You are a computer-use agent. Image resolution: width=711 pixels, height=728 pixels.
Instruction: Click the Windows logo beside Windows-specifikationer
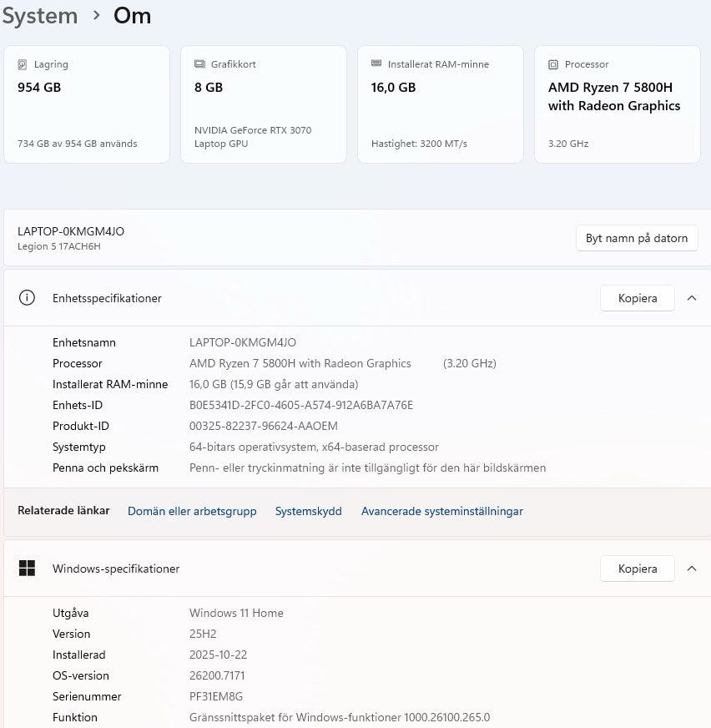(x=27, y=569)
